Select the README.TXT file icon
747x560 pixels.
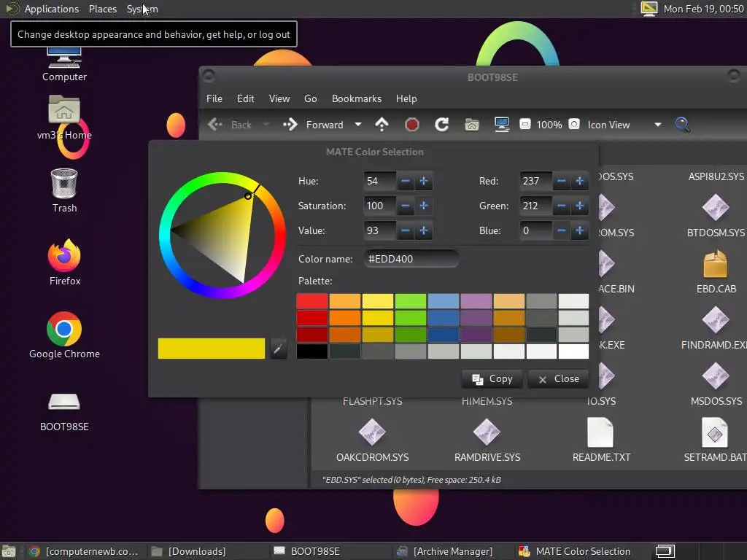pos(600,433)
